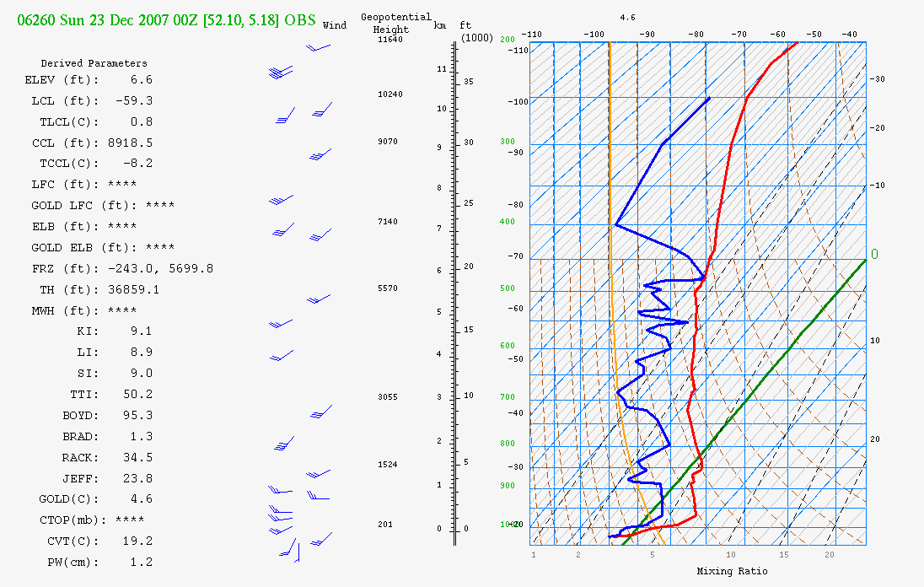The image size is (924, 587).
Task: Click the km height scale label
Action: click(439, 26)
